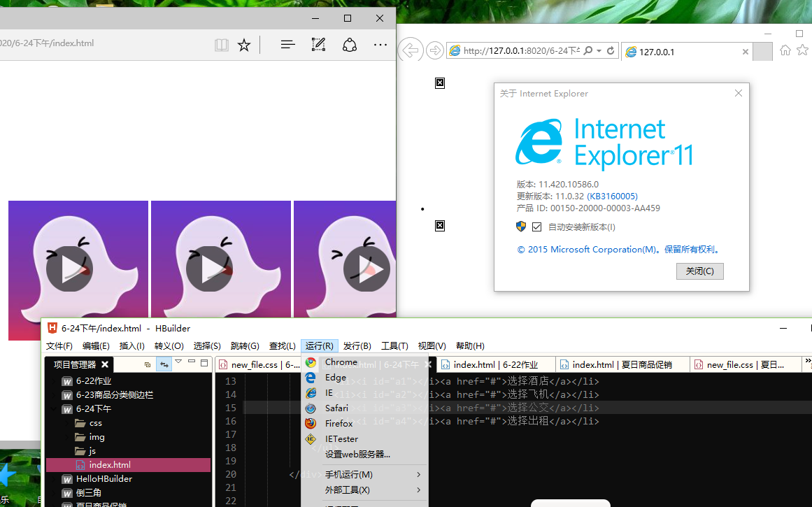
Task: Open the img folder in project tree
Action: tap(97, 437)
